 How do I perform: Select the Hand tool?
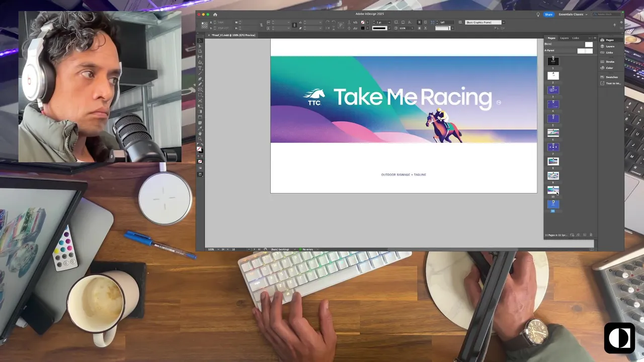199,134
